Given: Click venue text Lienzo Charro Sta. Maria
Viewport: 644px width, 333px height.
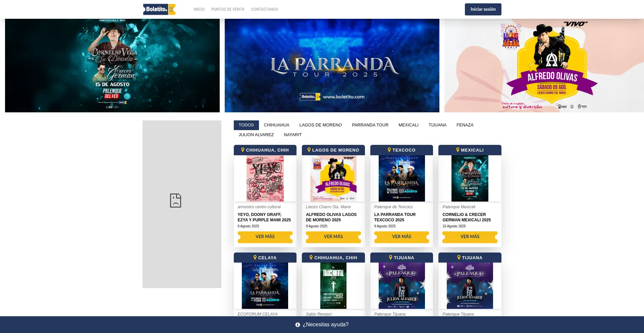Looking at the screenshot, I should (x=328, y=207).
